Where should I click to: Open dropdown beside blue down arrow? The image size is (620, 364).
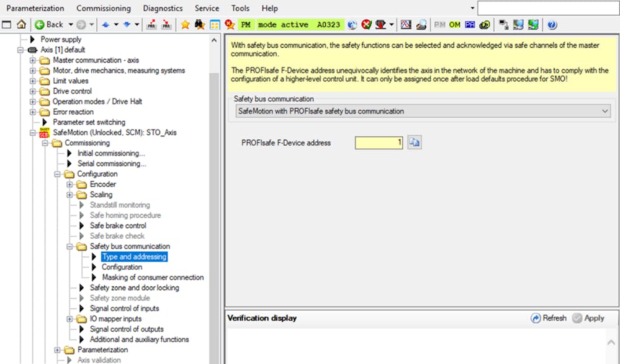pos(137,25)
